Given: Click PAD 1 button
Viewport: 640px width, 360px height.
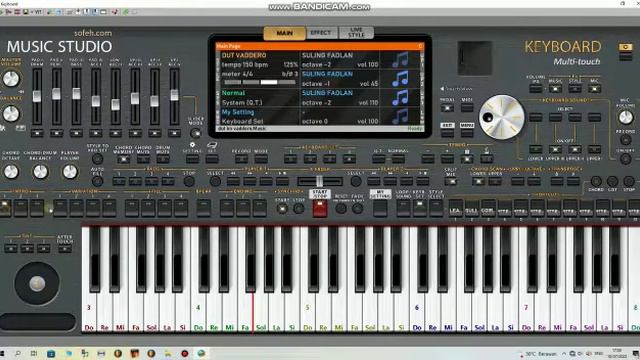Looking at the screenshot, I should 119,181.
